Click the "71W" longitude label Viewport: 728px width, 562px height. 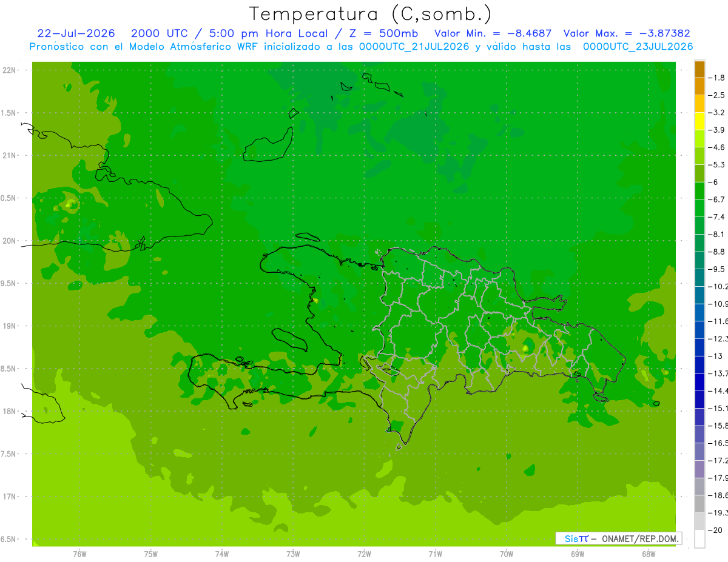[x=435, y=554]
